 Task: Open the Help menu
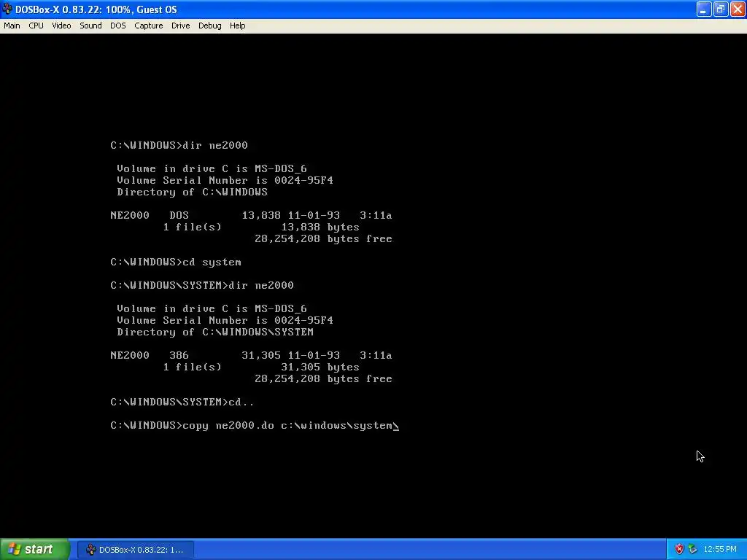click(237, 26)
